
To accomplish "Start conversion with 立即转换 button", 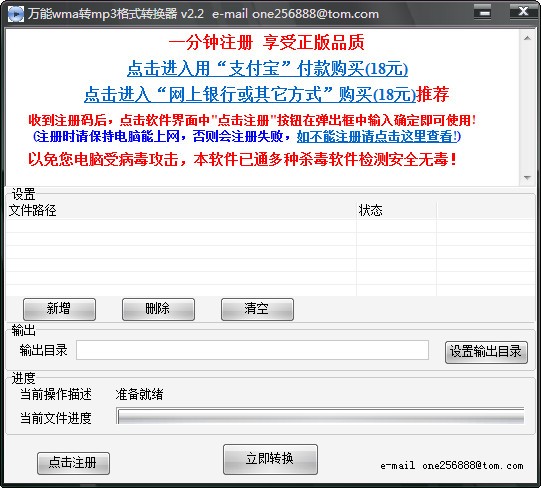I will pos(270,459).
